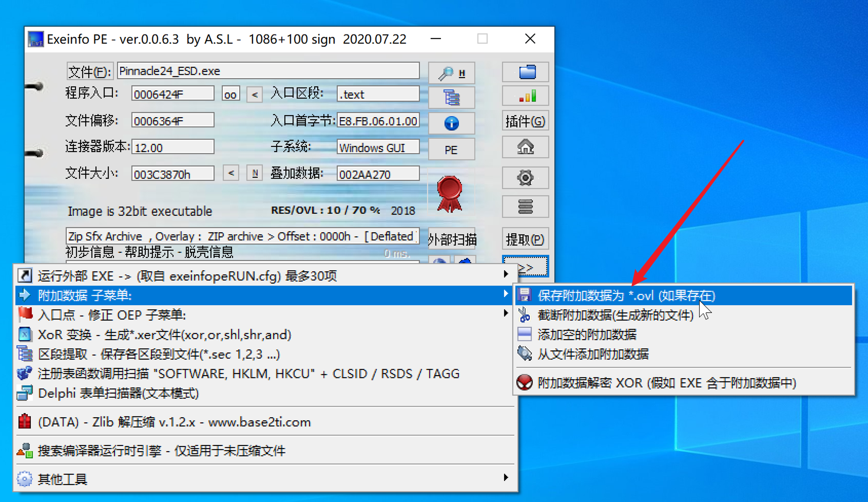The height and width of the screenshot is (502, 868).
Task: Click the red Zlib decompress icon
Action: click(x=25, y=422)
